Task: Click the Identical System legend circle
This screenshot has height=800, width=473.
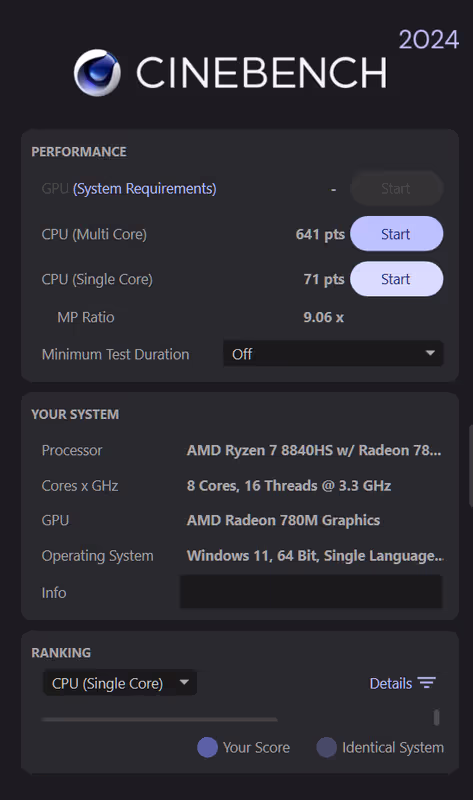Action: click(327, 747)
